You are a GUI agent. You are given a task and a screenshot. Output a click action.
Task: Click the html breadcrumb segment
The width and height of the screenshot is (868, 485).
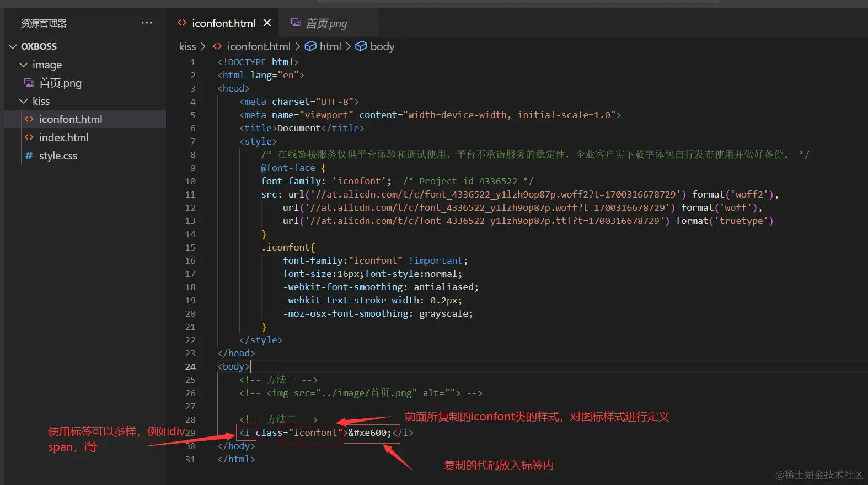(330, 46)
